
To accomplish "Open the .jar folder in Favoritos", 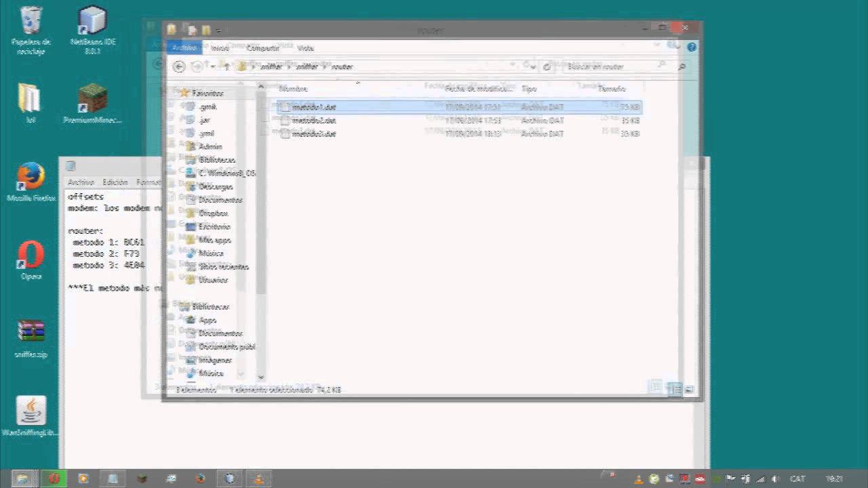I will click(x=204, y=121).
